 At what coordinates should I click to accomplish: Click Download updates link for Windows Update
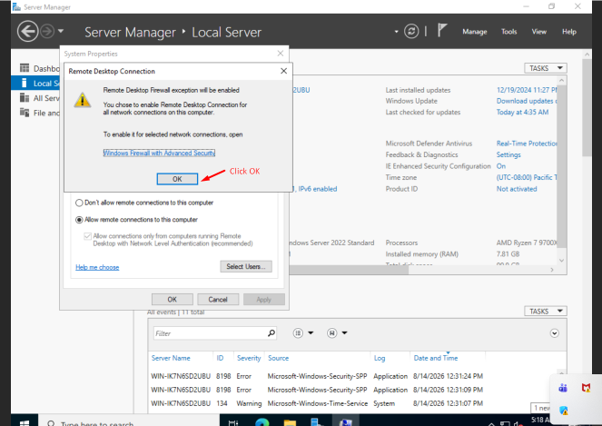[526, 101]
